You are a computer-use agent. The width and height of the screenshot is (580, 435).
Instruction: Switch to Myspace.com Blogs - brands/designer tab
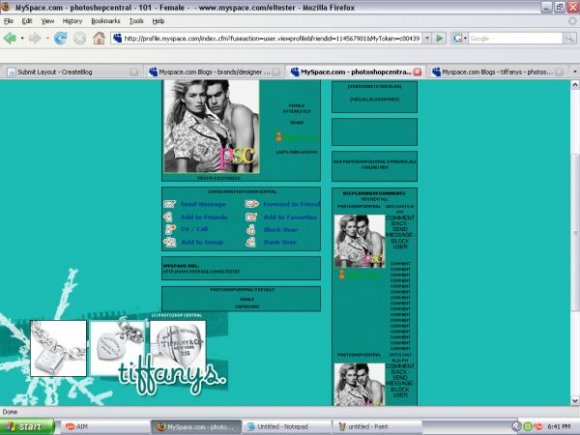tap(214, 72)
